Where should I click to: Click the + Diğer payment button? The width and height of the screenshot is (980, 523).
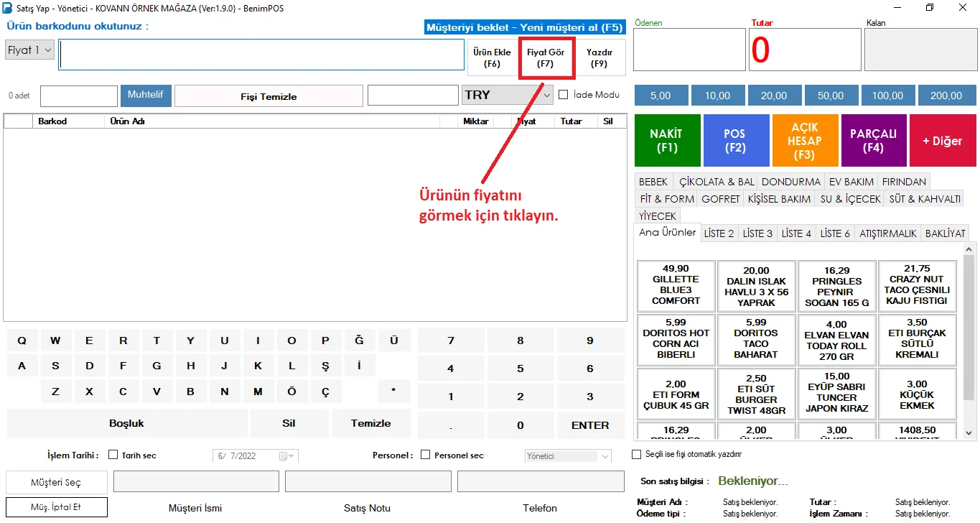[x=943, y=141]
